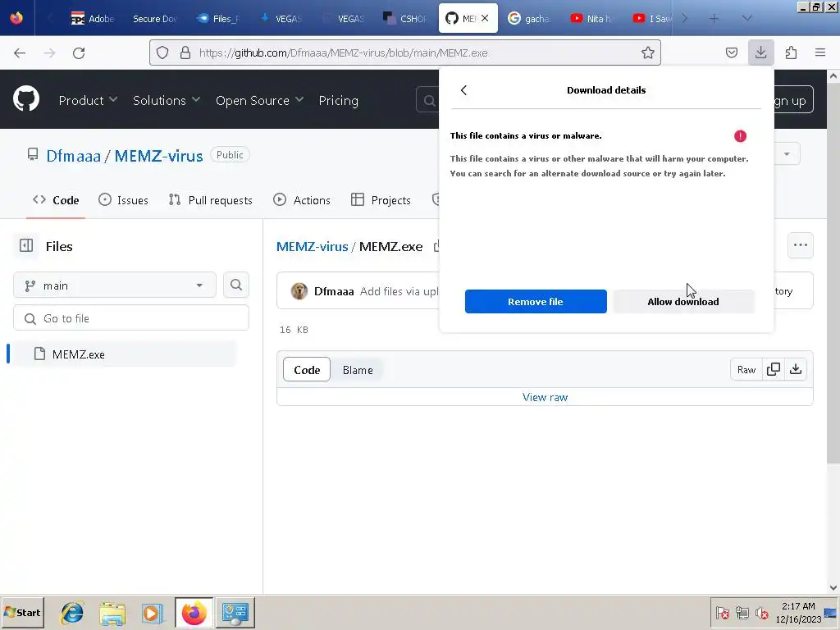Click page vertical scrollbar down arrow

[833, 587]
